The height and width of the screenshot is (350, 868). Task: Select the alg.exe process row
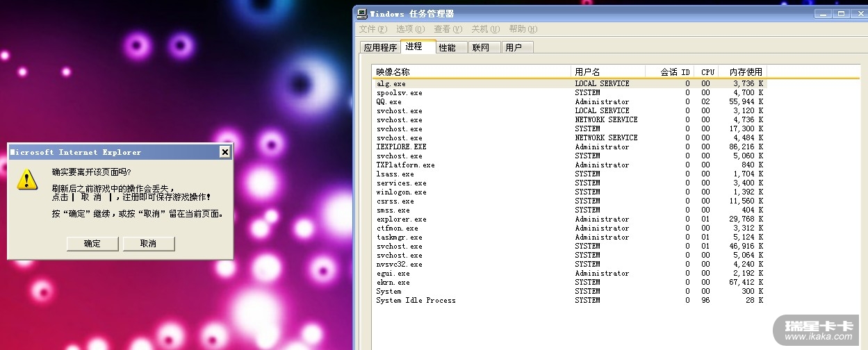[569, 83]
